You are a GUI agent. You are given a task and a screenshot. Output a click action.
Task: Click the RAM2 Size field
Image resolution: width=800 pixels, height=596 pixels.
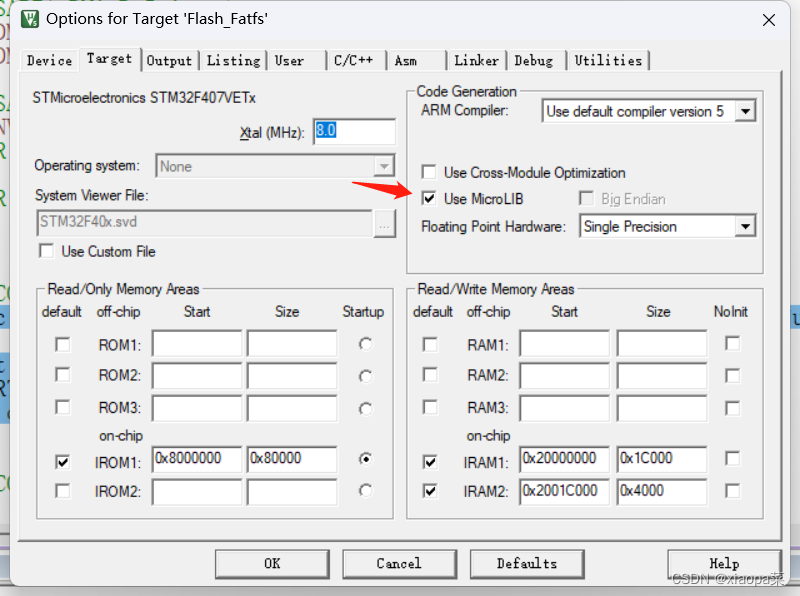coord(662,376)
